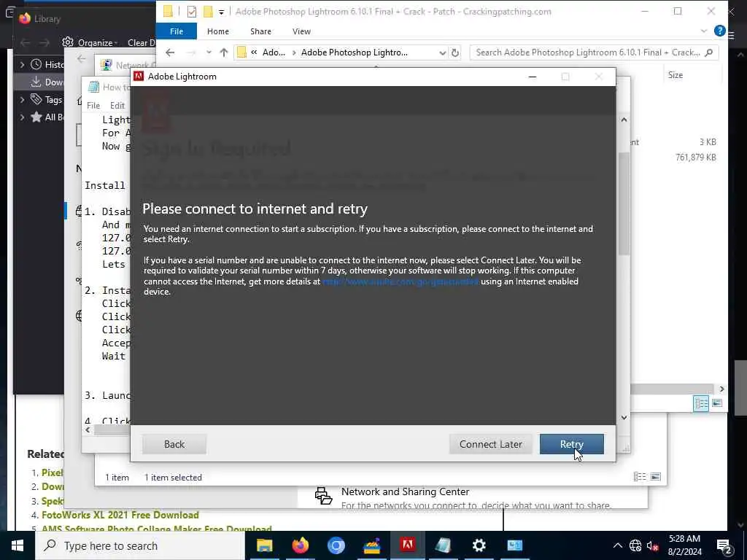Open Settings gear from the taskbar
747x560 pixels.
[479, 545]
